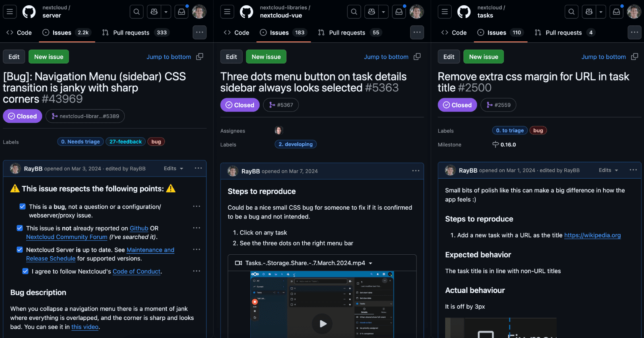Open notifications inbox in tasks window

(616, 12)
